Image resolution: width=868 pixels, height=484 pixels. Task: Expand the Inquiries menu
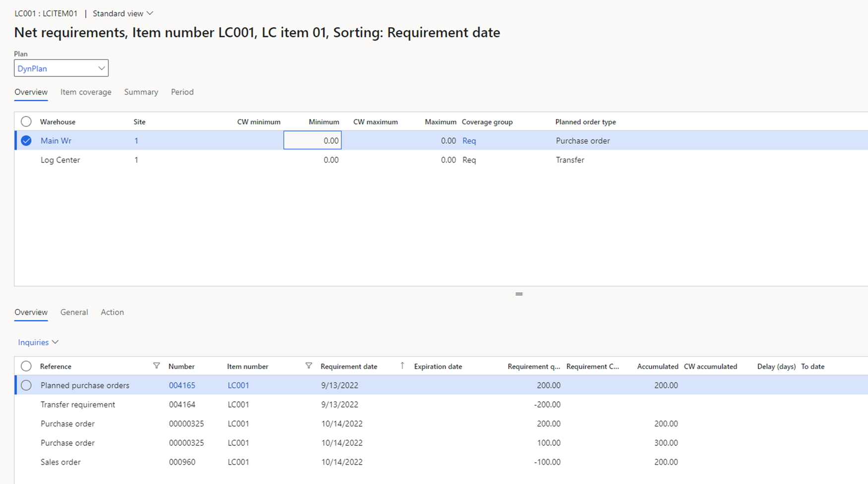pos(38,342)
